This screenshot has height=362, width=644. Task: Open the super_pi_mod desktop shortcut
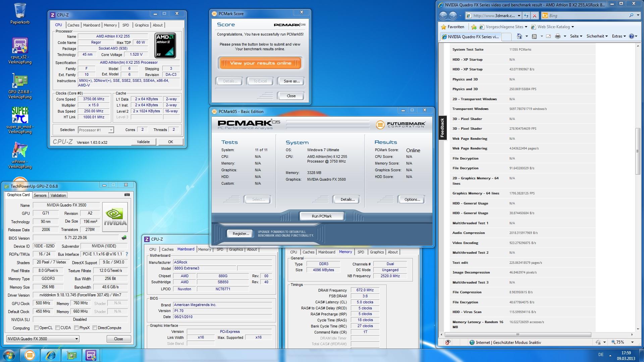pyautogui.click(x=20, y=120)
